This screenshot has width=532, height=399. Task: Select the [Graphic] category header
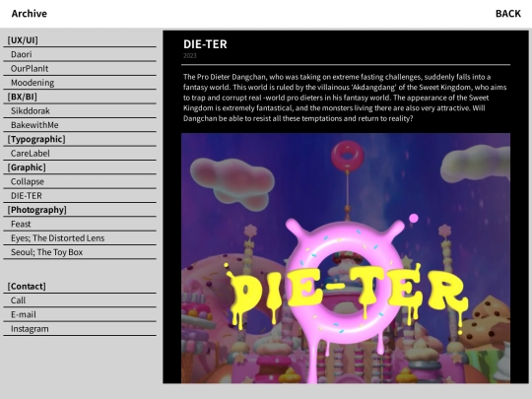point(27,167)
